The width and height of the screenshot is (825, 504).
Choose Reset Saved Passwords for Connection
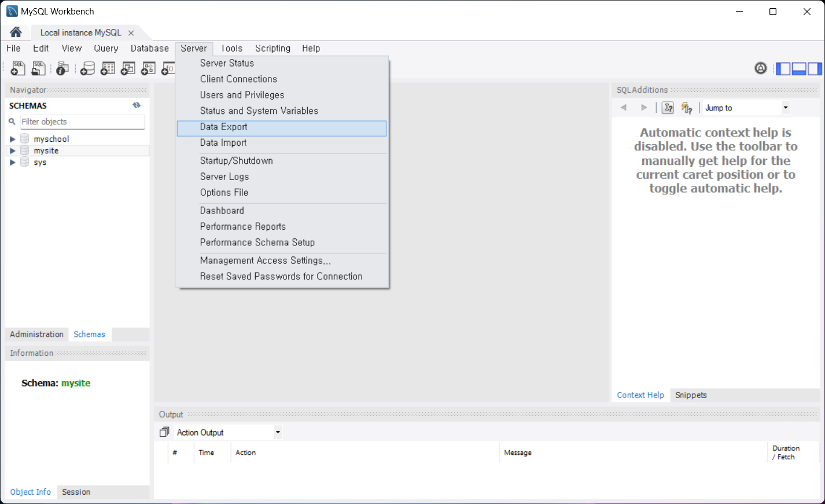[x=282, y=277]
